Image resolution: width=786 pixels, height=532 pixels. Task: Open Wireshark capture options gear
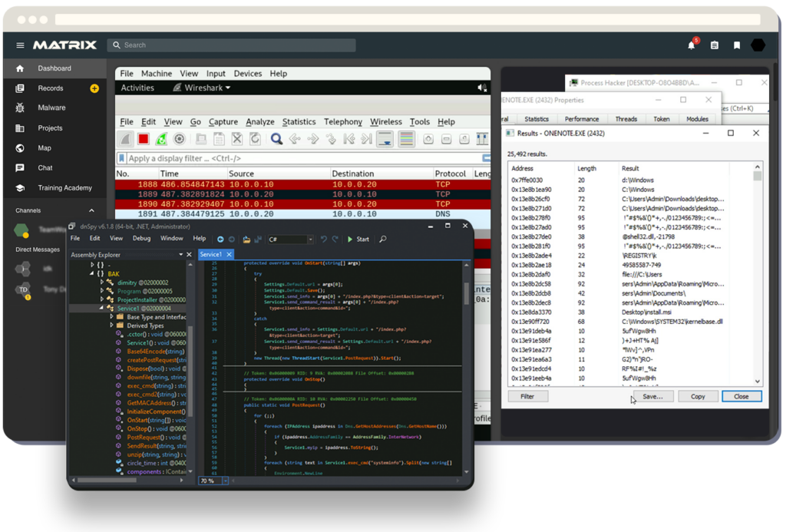coord(179,139)
